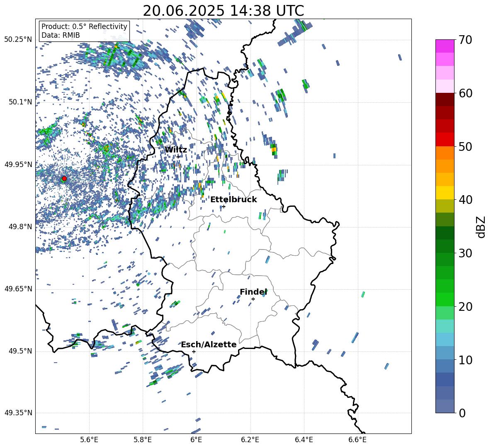Click the 10 value on the colorbar
491x448 pixels.
tap(465, 360)
